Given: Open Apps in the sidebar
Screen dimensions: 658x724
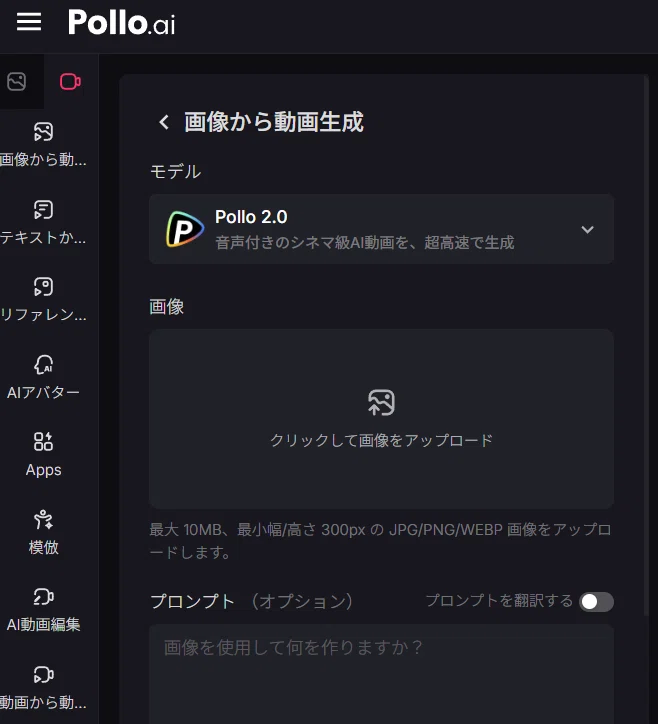Looking at the screenshot, I should click(43, 455).
